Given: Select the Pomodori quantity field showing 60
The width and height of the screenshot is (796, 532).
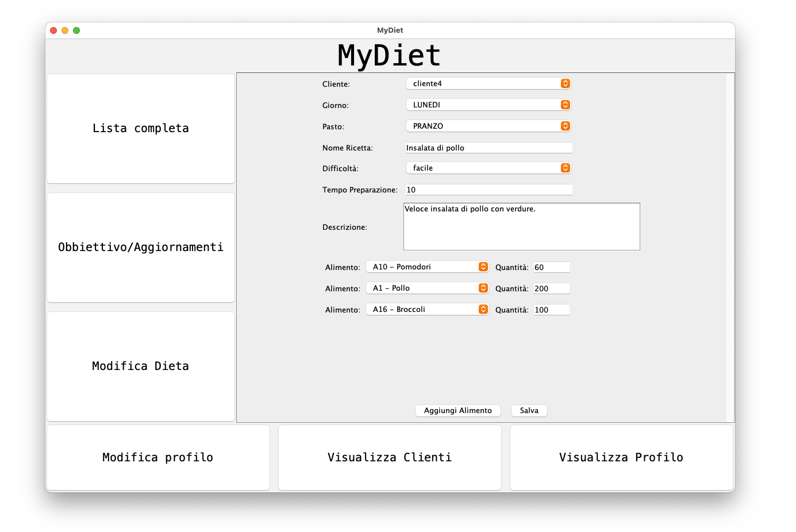Looking at the screenshot, I should (551, 268).
